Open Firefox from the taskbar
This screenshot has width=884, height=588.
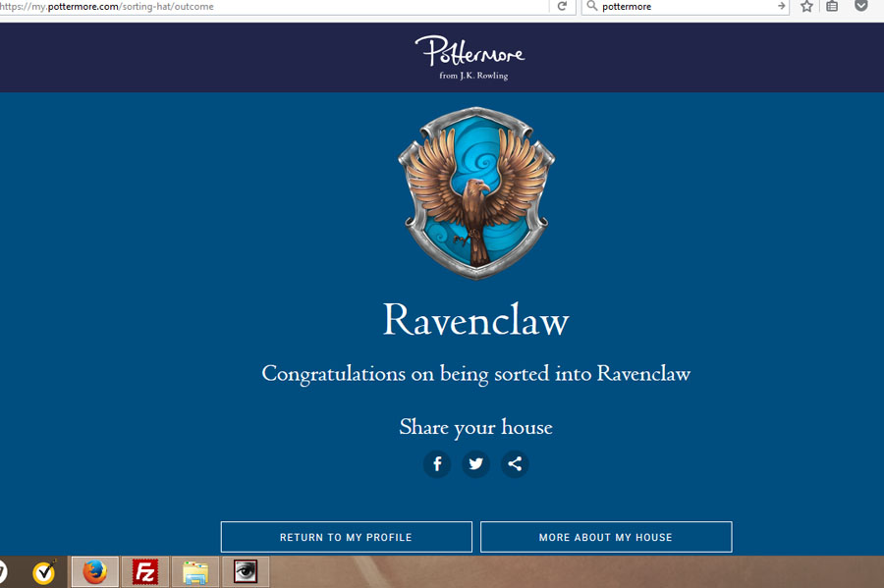[x=94, y=572]
